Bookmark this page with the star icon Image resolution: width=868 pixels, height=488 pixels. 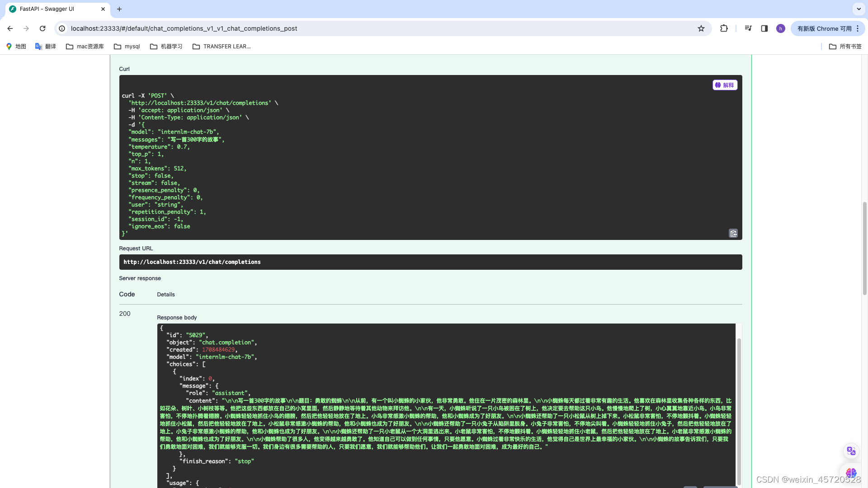click(701, 28)
